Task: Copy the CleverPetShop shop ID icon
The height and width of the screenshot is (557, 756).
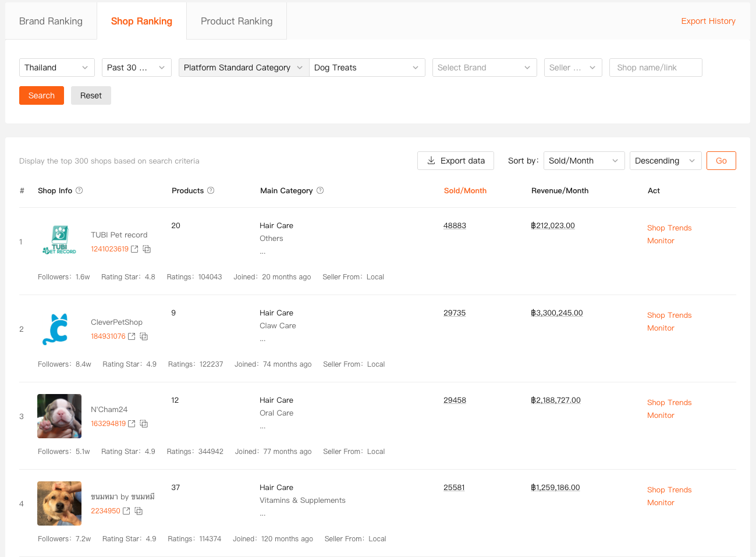Action: (x=144, y=336)
